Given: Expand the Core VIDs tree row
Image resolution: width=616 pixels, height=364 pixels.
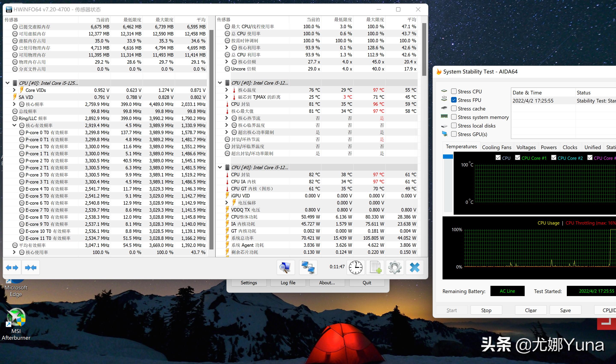Looking at the screenshot, I should [14, 90].
